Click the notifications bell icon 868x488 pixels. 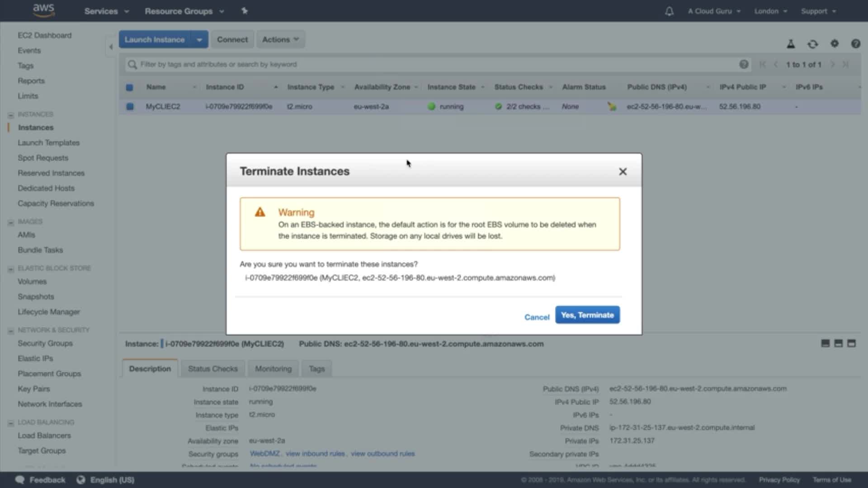pos(669,11)
